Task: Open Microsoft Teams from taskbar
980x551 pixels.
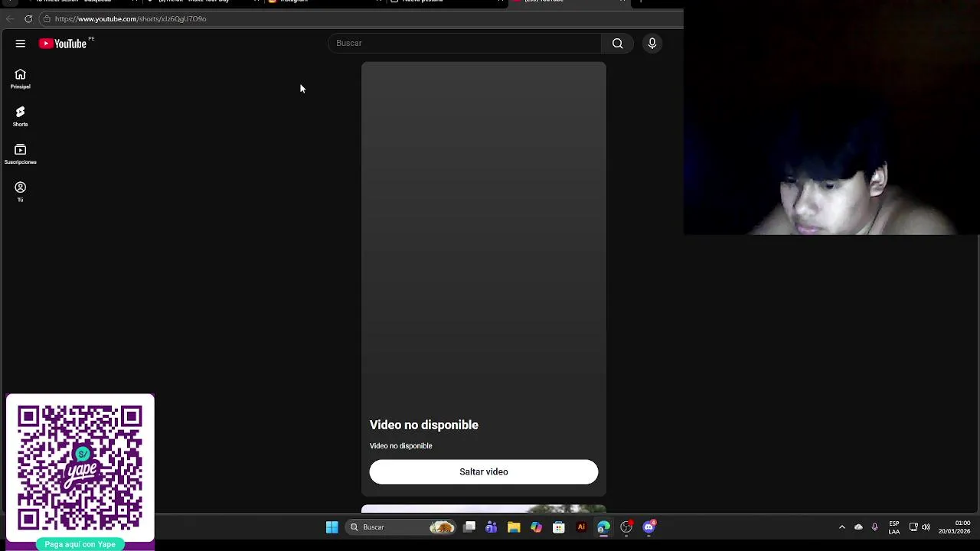Action: [492, 527]
